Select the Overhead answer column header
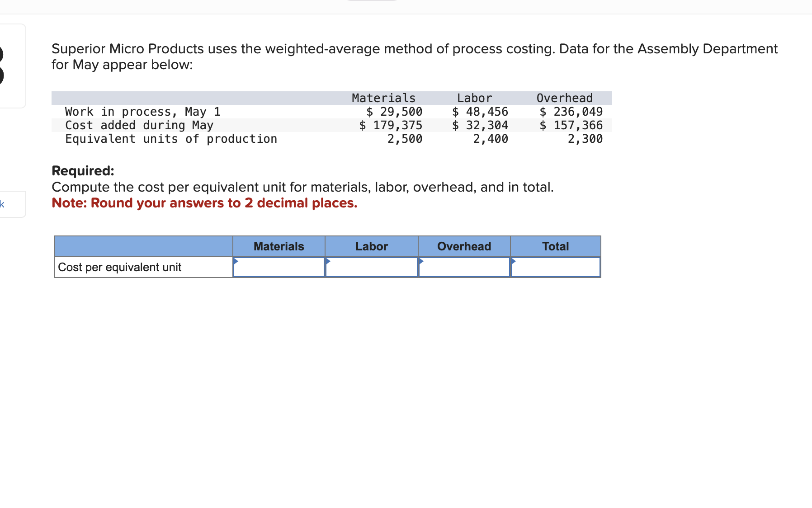This screenshot has width=812, height=508. coord(464,246)
